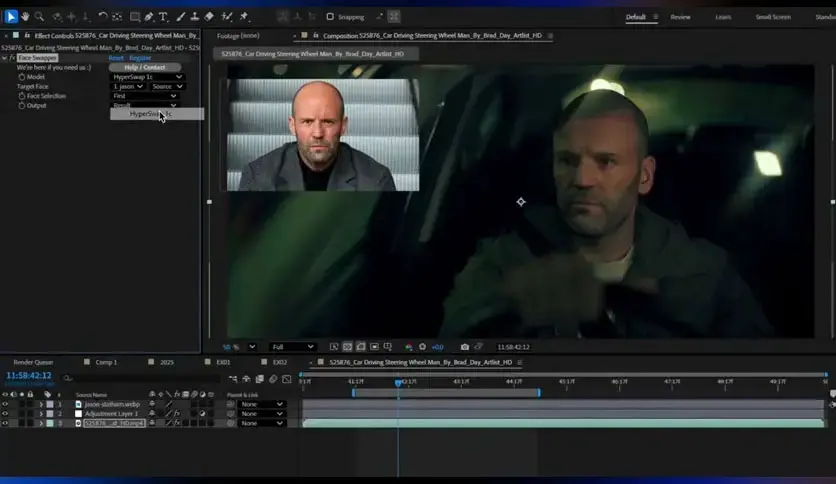836x484 pixels.
Task: Switch to the Review workspace
Action: (680, 17)
